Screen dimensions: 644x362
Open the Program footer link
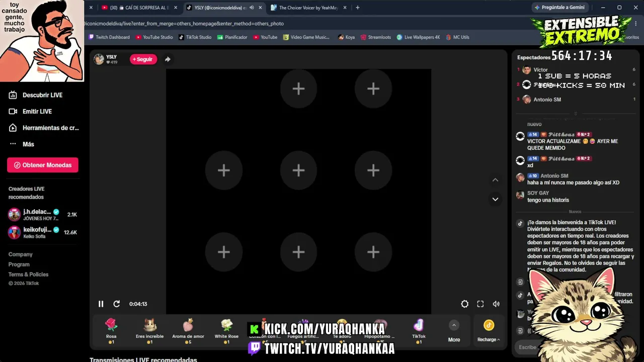tap(19, 264)
